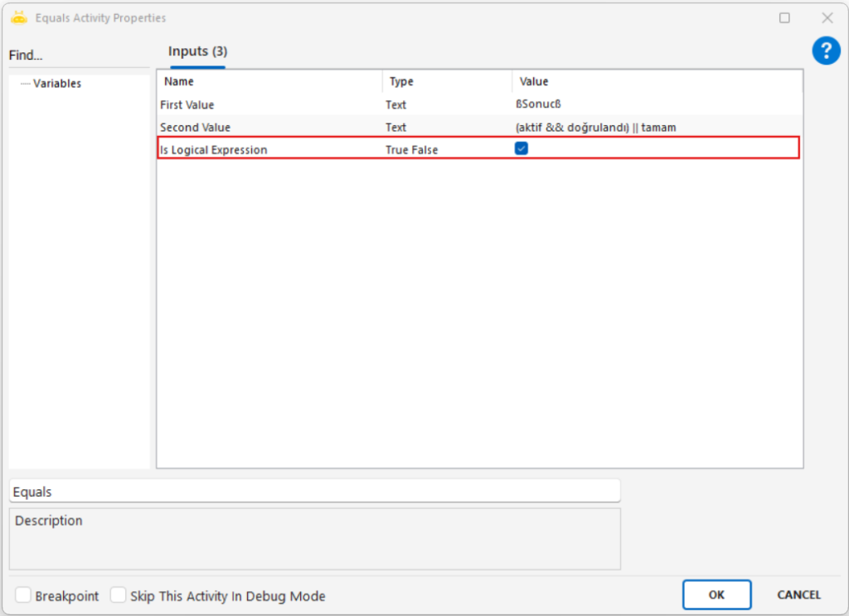Click the Value column header

click(x=534, y=81)
